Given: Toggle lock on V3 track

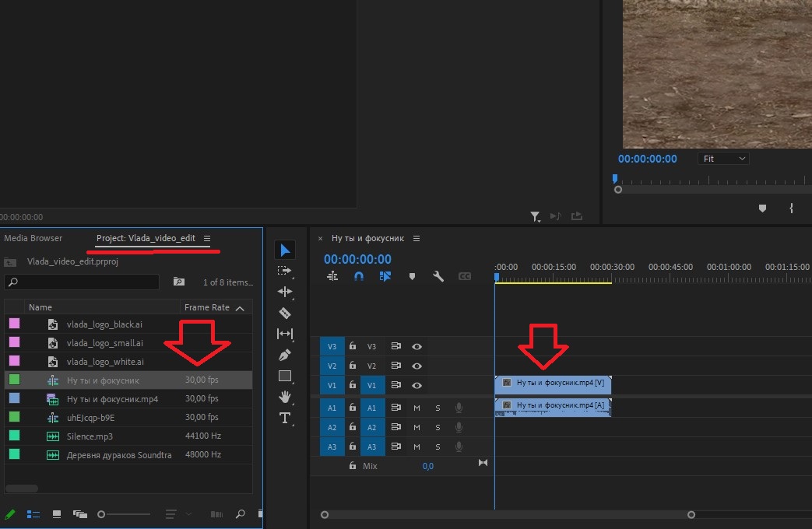Looking at the screenshot, I should (x=353, y=345).
